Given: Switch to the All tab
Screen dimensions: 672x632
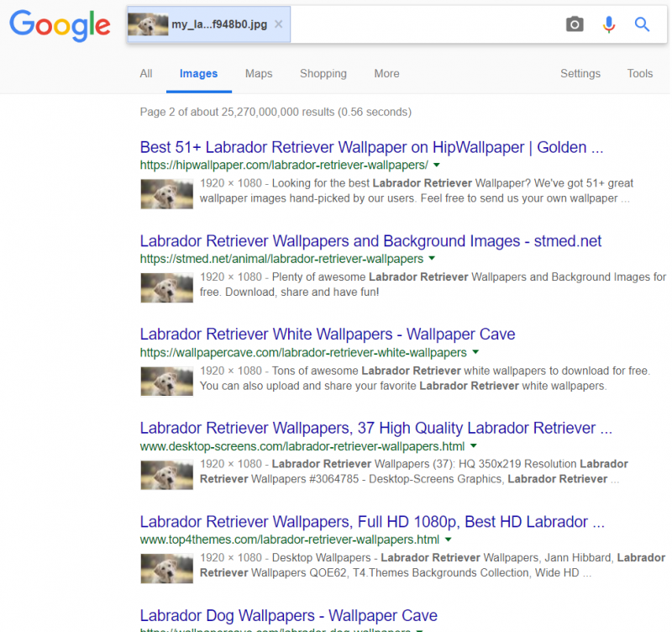Looking at the screenshot, I should pos(145,74).
